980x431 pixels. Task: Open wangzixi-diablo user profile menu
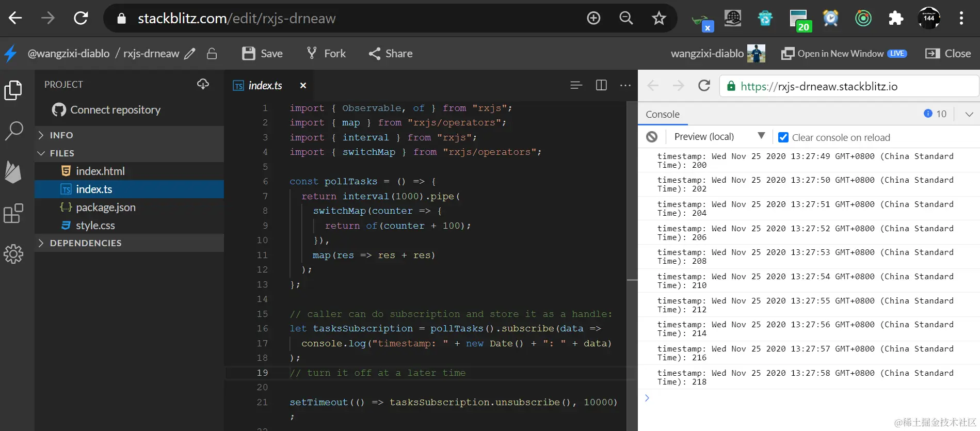(x=718, y=54)
